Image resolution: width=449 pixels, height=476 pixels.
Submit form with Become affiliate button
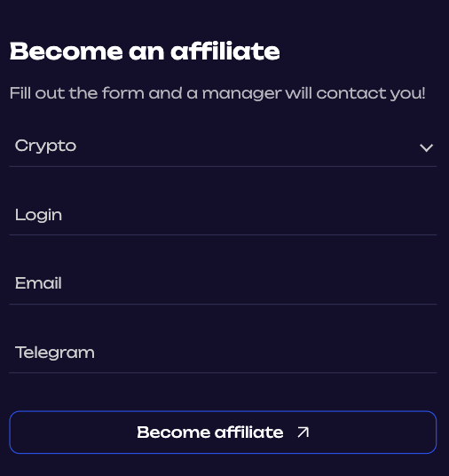pyautogui.click(x=223, y=432)
